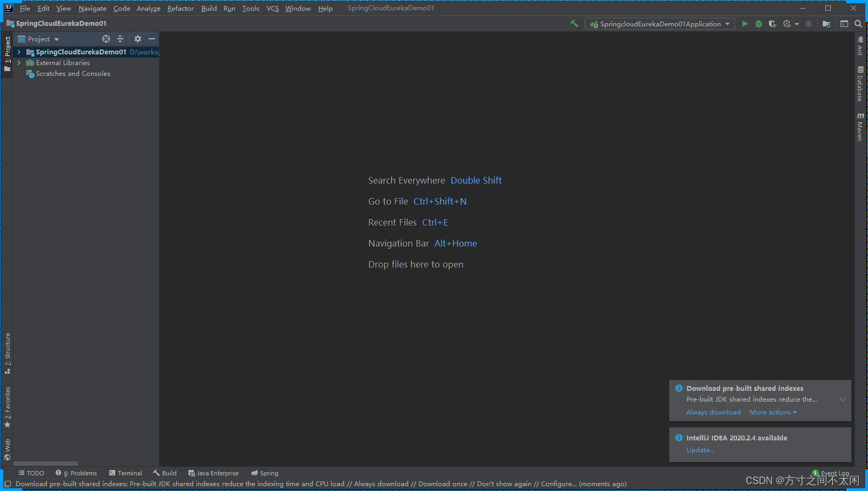
Task: Click the Collapse All icon in Project panel
Action: tap(120, 39)
